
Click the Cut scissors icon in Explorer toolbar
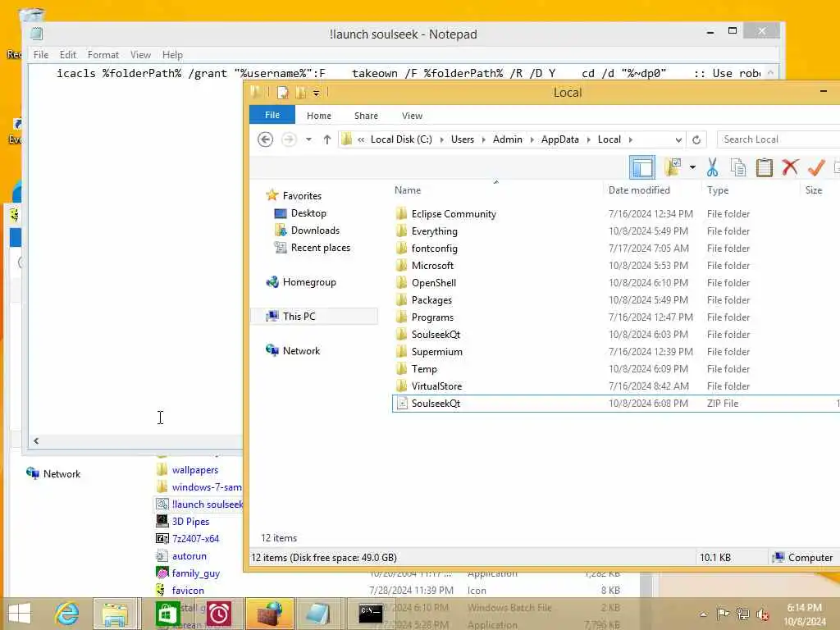click(712, 167)
